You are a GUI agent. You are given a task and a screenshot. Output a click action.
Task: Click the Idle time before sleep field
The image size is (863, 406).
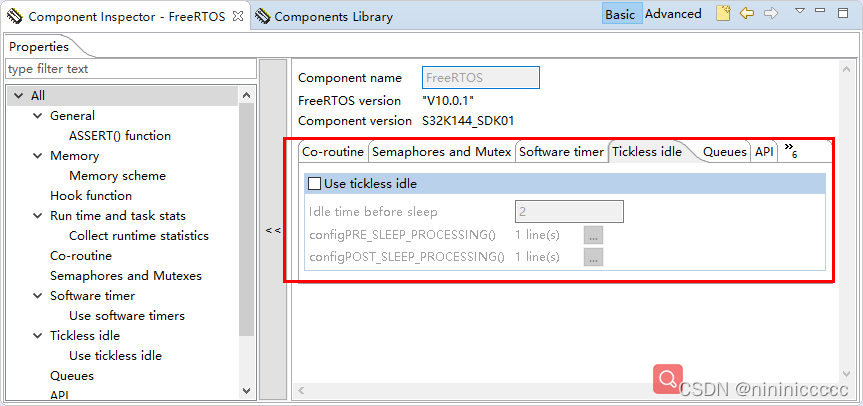[569, 211]
